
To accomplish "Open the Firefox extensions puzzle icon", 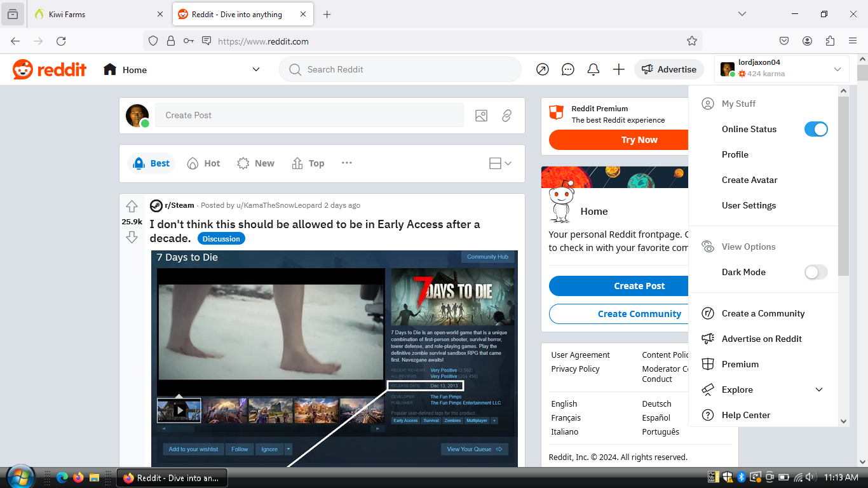I will click(x=830, y=41).
